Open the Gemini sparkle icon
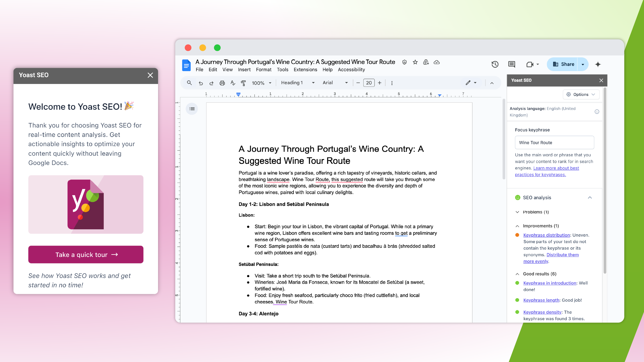 tap(598, 64)
